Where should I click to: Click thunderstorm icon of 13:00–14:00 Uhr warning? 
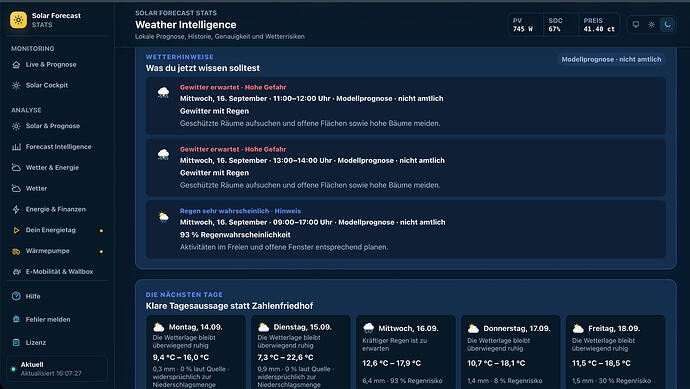(x=163, y=154)
